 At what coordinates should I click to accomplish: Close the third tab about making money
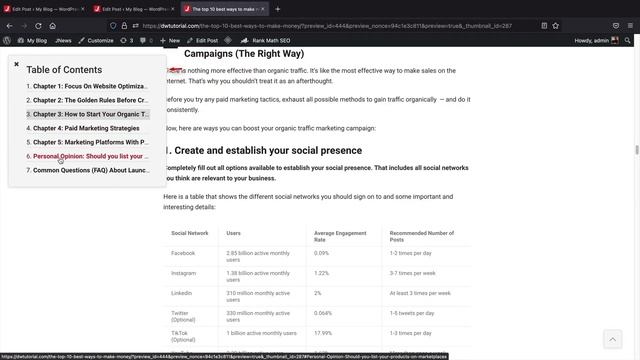tap(263, 9)
